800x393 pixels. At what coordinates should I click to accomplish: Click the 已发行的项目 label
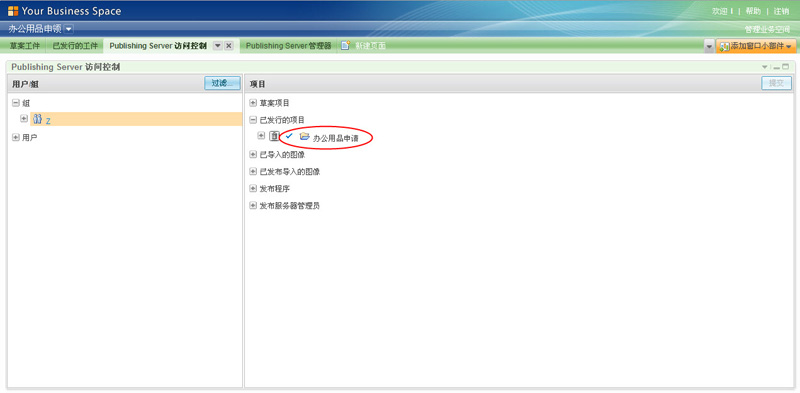click(282, 120)
